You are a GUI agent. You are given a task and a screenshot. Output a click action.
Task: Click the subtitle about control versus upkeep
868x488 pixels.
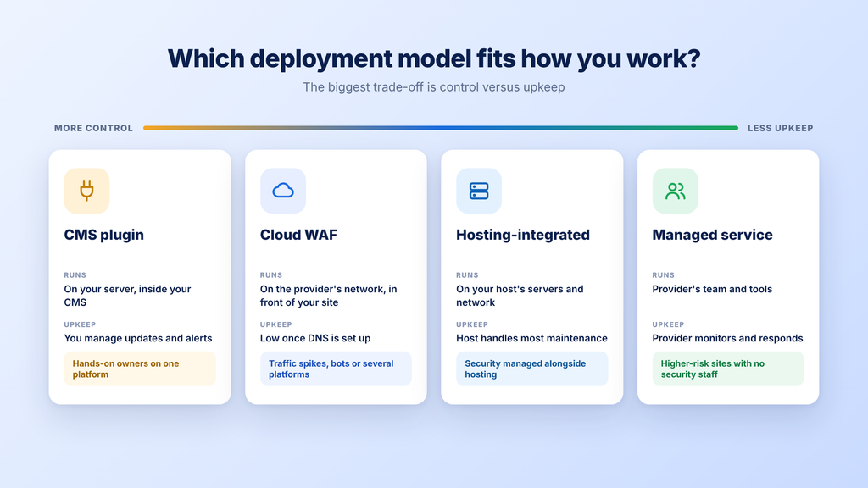434,87
